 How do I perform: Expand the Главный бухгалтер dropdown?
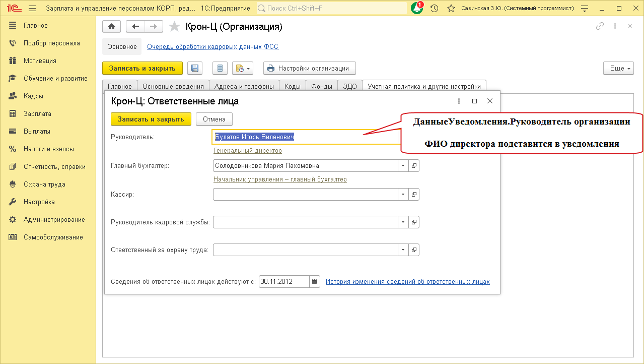[403, 165]
